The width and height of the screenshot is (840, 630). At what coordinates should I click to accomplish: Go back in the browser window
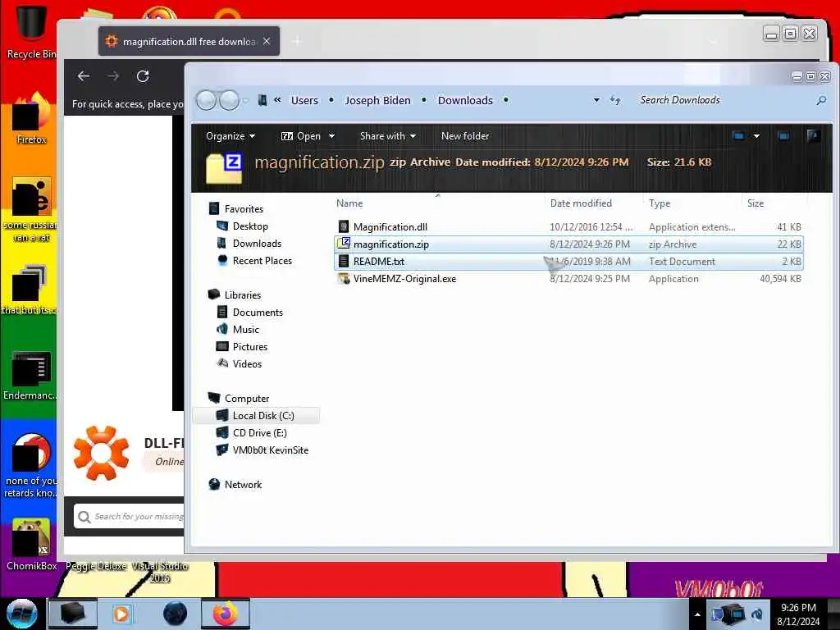pos(83,76)
